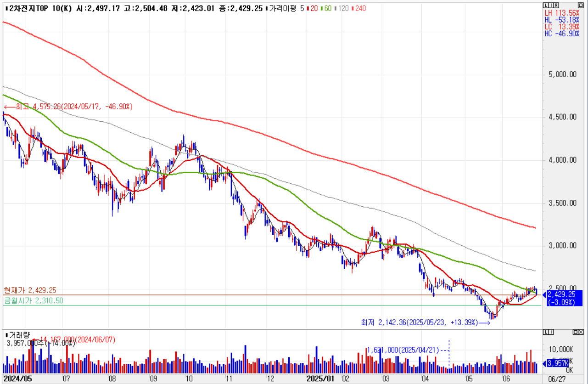Toggle the 5-day moving average legend
This screenshot has width=588, height=384.
coord(302,8)
